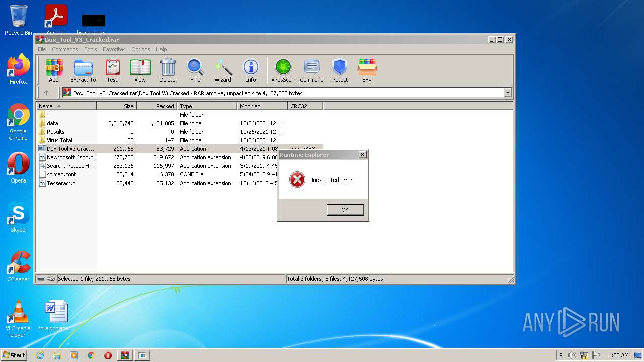
Task: Sort by CRC32 column header
Action: 305,106
